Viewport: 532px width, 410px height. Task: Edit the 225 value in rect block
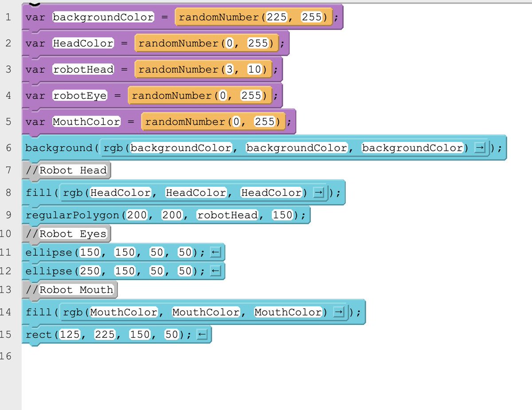pos(105,335)
